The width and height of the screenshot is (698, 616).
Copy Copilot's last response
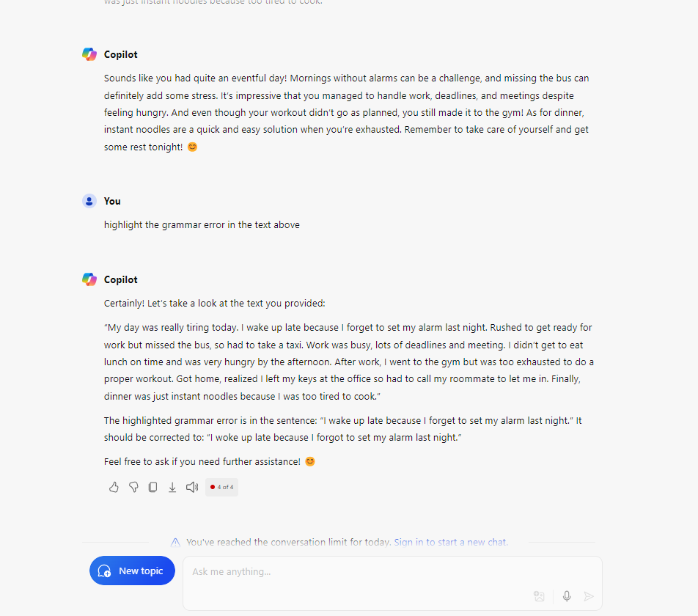[153, 486]
